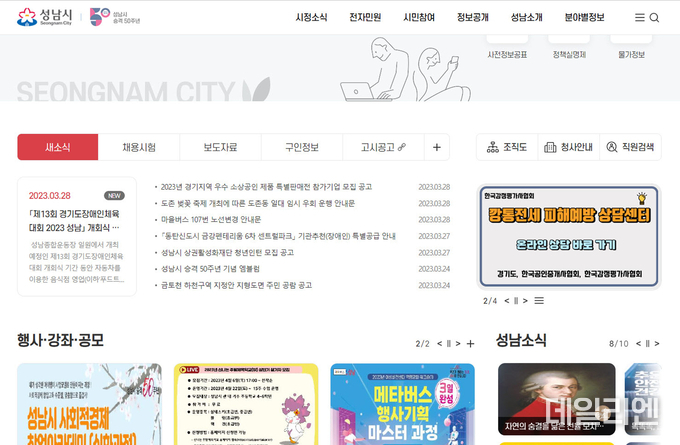Open the hamburger all-menu icon
Viewport: 680px width, 445px height.
click(639, 17)
